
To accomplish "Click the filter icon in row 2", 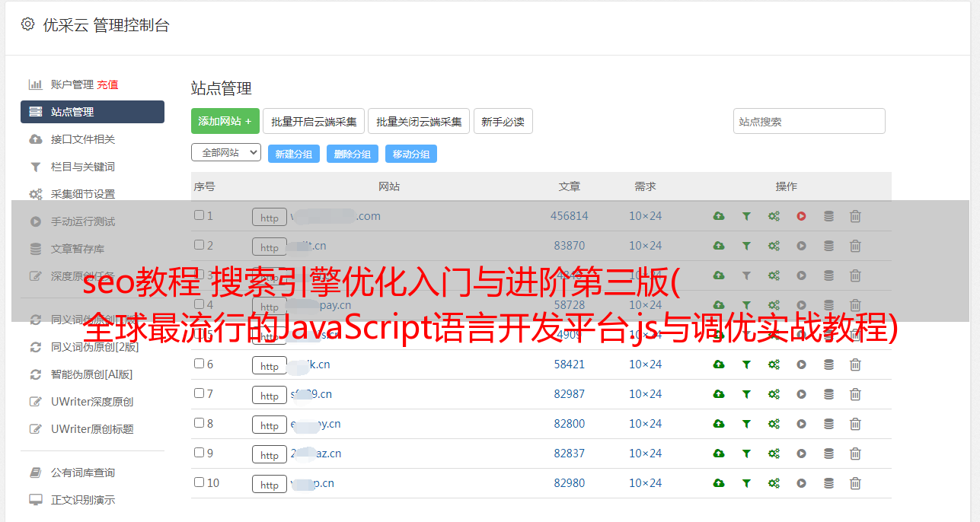I will point(746,246).
